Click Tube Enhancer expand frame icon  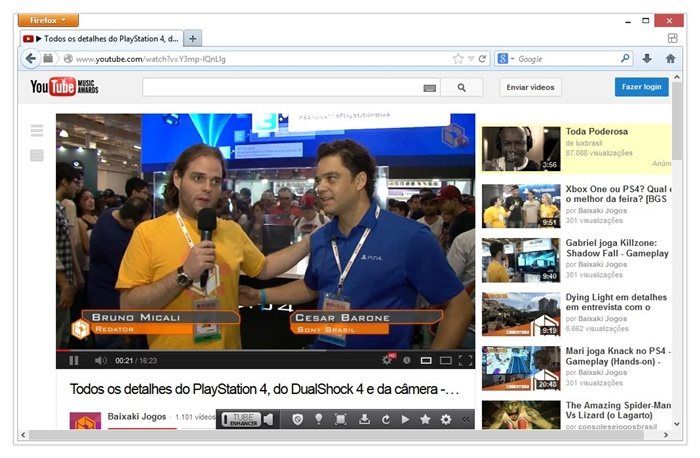(x=341, y=419)
